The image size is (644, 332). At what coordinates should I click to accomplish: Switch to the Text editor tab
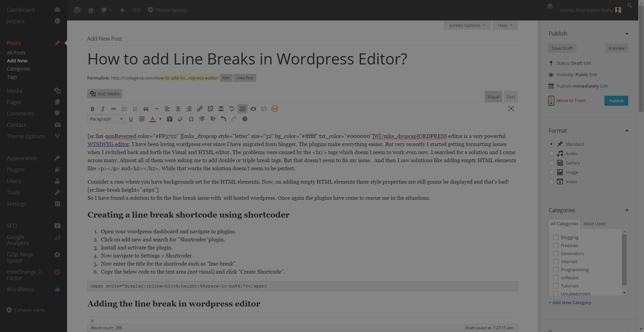pos(511,97)
